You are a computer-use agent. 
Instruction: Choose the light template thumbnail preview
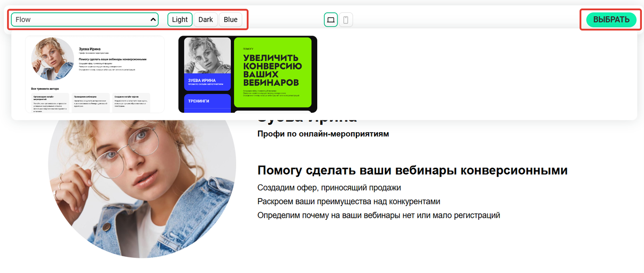pyautogui.click(x=95, y=74)
